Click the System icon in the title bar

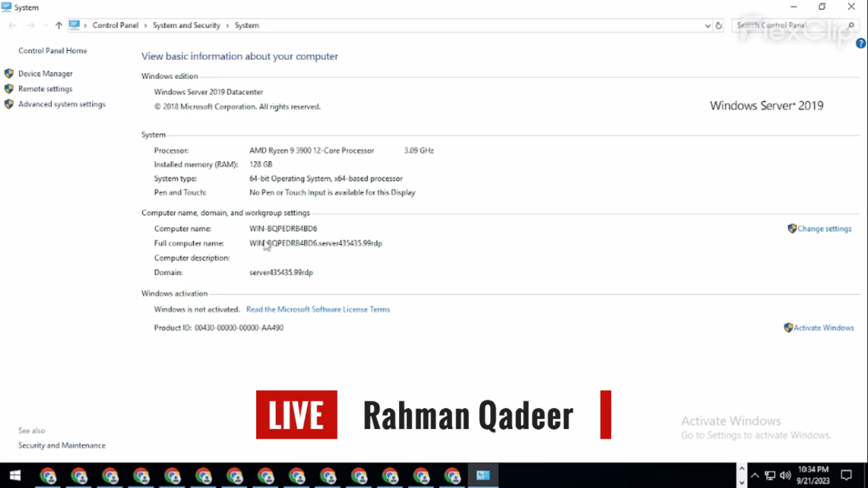coord(6,8)
